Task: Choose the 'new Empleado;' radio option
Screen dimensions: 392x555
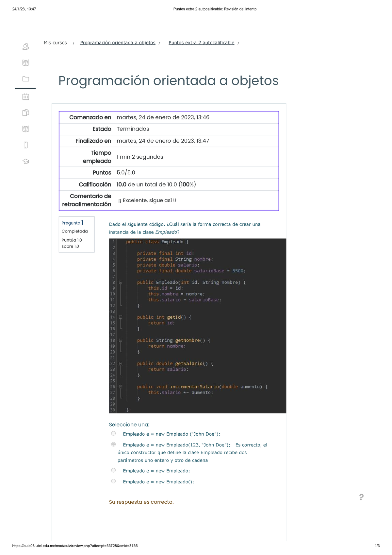Action: (113, 470)
